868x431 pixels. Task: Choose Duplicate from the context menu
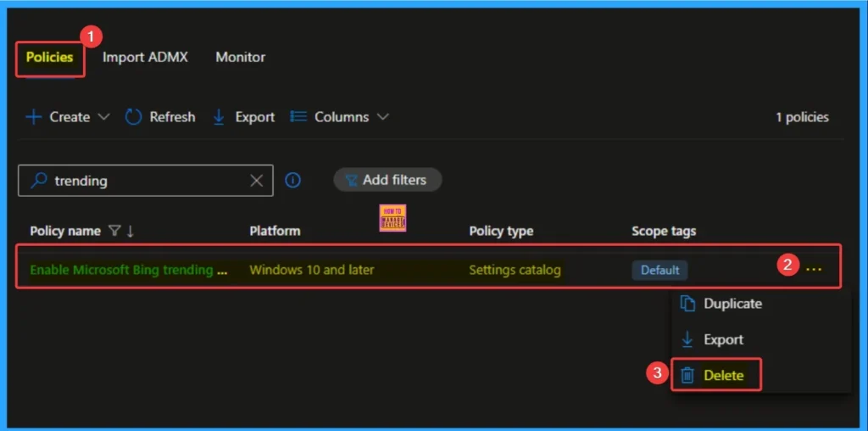pyautogui.click(x=732, y=304)
